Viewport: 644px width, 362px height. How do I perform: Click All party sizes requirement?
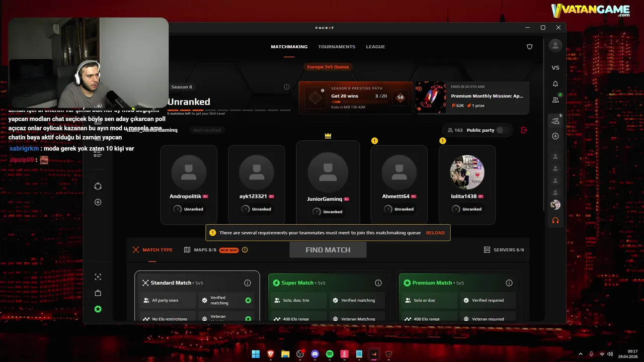point(168,300)
